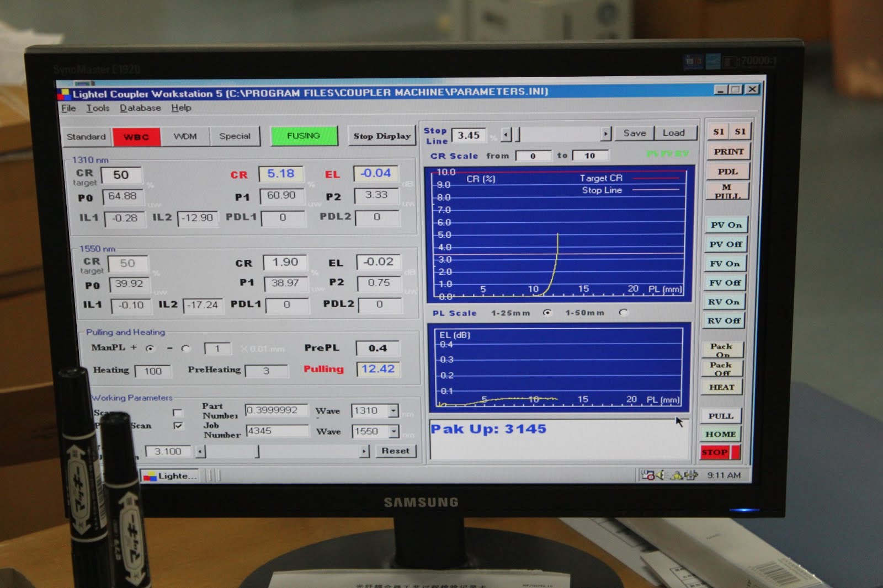Open the Database menu
The height and width of the screenshot is (588, 883).
(140, 108)
